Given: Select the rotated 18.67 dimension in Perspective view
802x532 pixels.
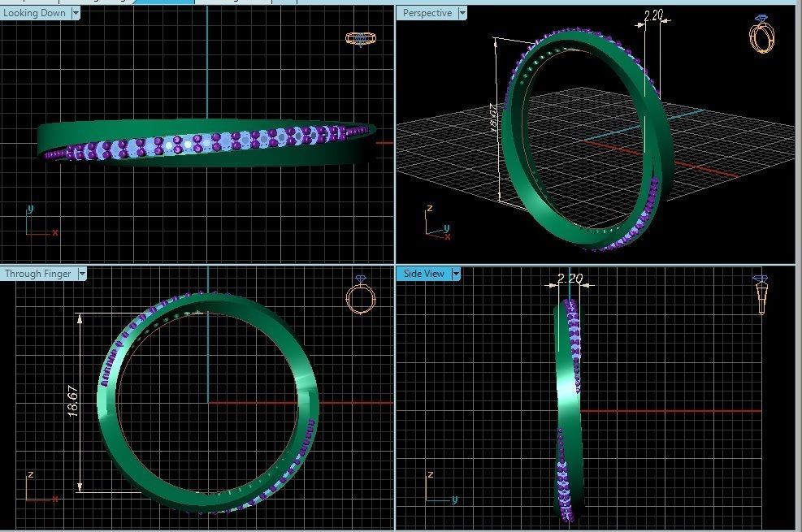Looking at the screenshot, I should [493, 119].
